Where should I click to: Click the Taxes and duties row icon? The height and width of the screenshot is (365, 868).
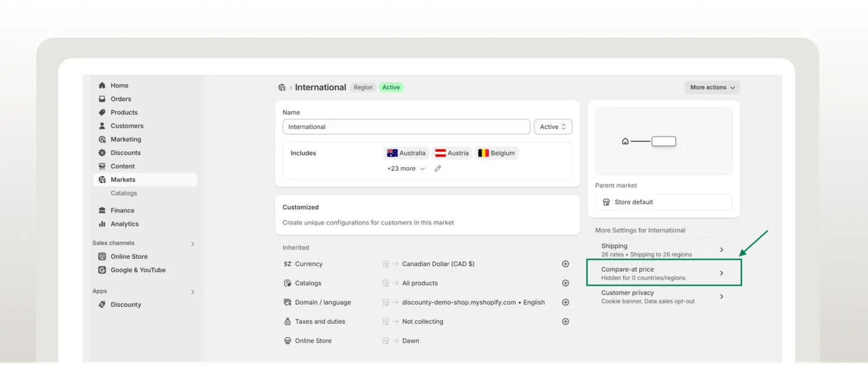pyautogui.click(x=288, y=322)
